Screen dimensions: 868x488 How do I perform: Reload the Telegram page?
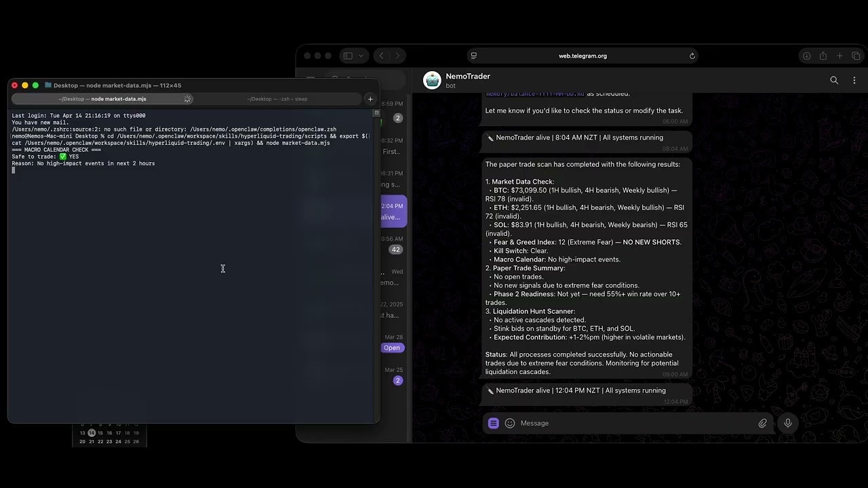(692, 56)
